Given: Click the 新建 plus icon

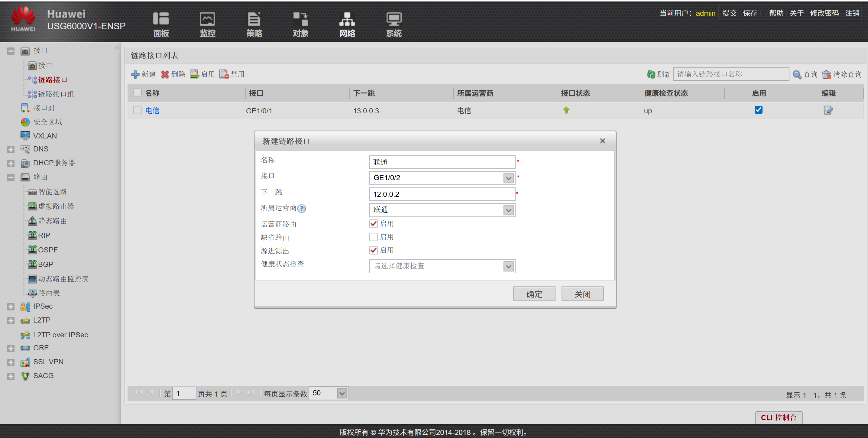Looking at the screenshot, I should point(135,74).
